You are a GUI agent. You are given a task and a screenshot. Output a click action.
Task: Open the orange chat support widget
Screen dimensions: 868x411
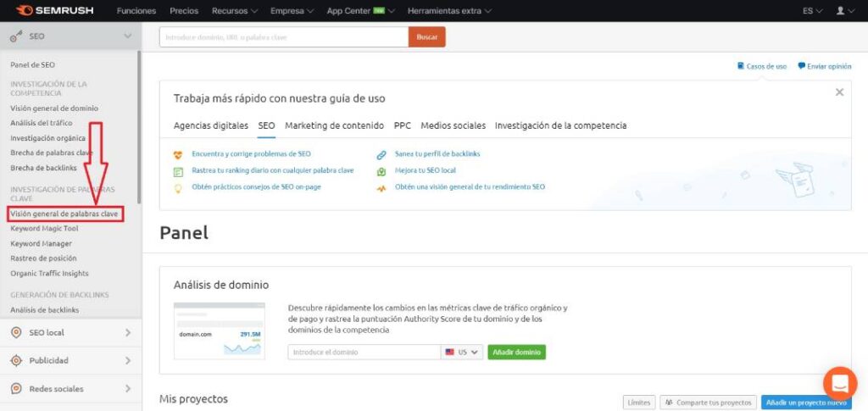(x=840, y=383)
